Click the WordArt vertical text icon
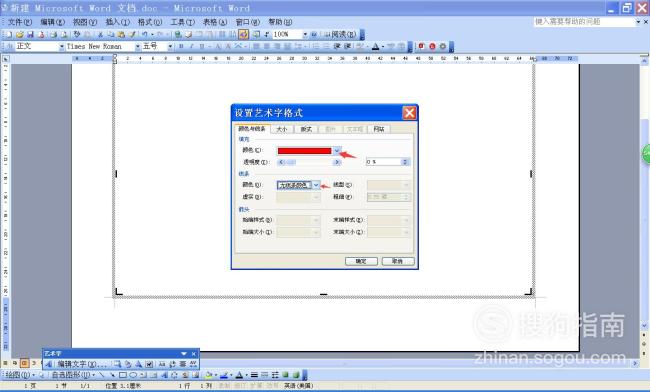Image resolution: width=650 pixels, height=392 pixels. click(172, 364)
